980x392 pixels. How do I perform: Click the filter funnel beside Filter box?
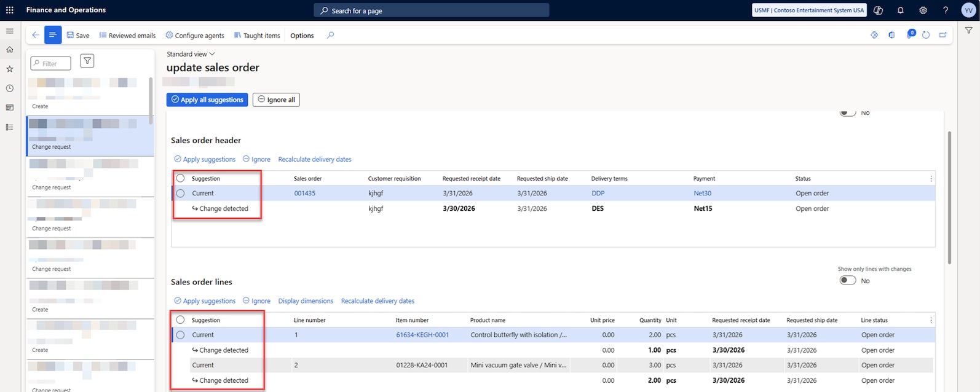click(87, 61)
